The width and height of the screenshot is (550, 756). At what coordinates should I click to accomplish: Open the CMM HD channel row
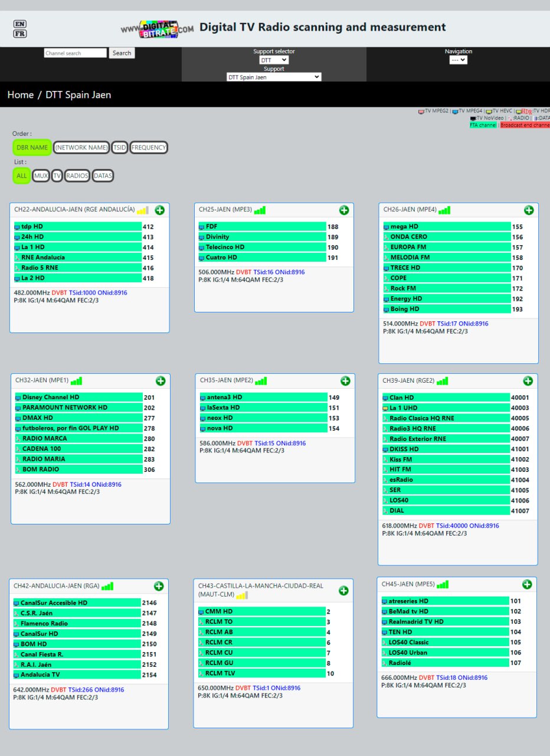tap(261, 612)
